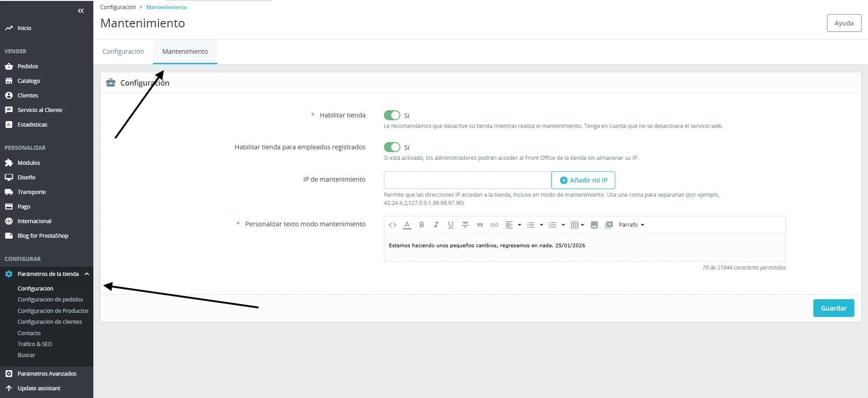Toggle italic formatting in the editor
Image resolution: width=868 pixels, height=398 pixels.
tap(436, 225)
